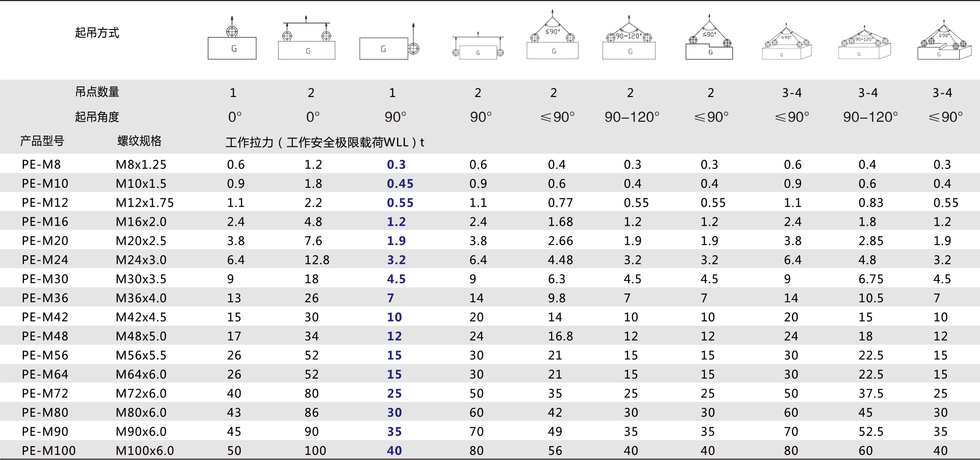Click the bold blue 0.45 value

coord(400,184)
